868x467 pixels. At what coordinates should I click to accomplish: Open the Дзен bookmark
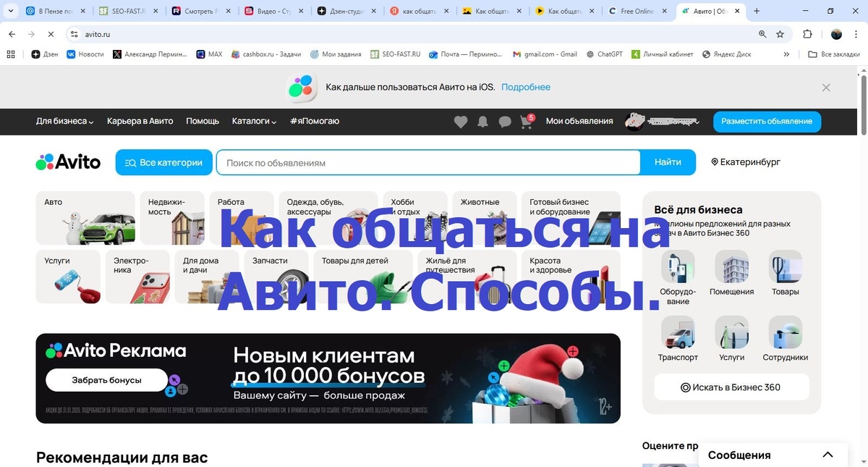click(45, 54)
